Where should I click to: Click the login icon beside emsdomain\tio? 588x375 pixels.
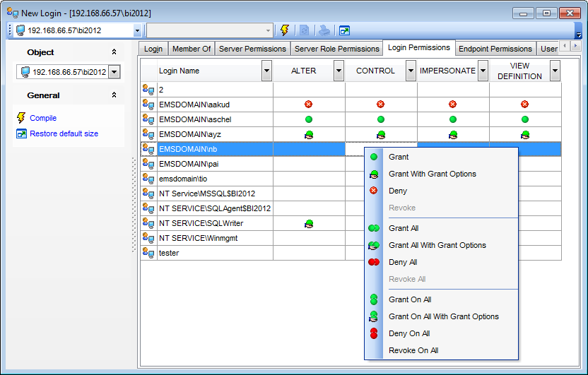pos(148,179)
